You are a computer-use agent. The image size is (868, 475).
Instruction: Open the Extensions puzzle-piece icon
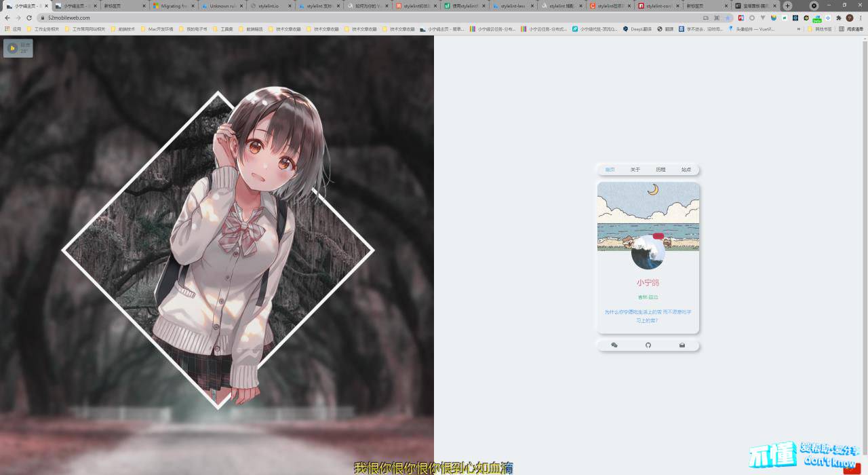tap(839, 18)
